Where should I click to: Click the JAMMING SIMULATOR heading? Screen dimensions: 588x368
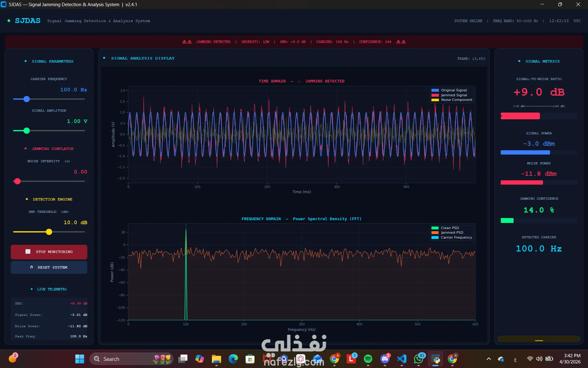pyautogui.click(x=53, y=149)
